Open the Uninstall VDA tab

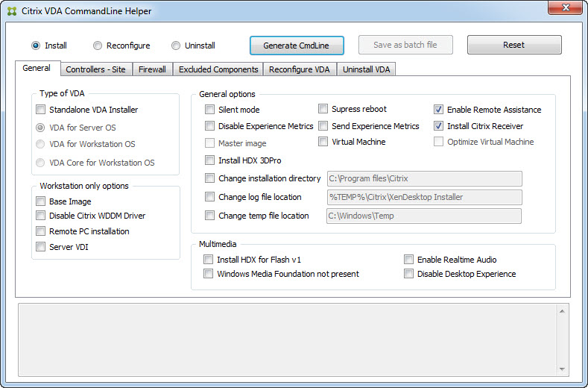[x=367, y=69]
